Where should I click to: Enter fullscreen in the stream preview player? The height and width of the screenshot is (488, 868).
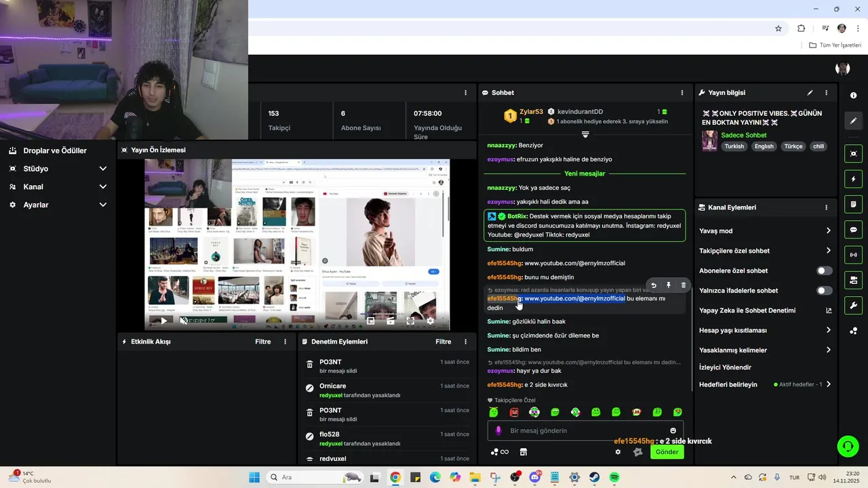[410, 321]
